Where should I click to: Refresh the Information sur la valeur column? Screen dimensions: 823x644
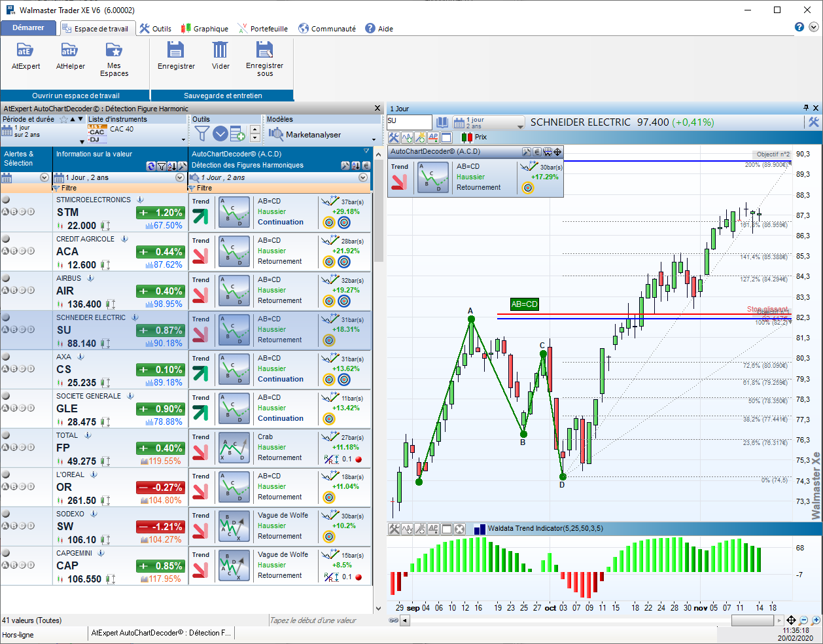(x=151, y=166)
